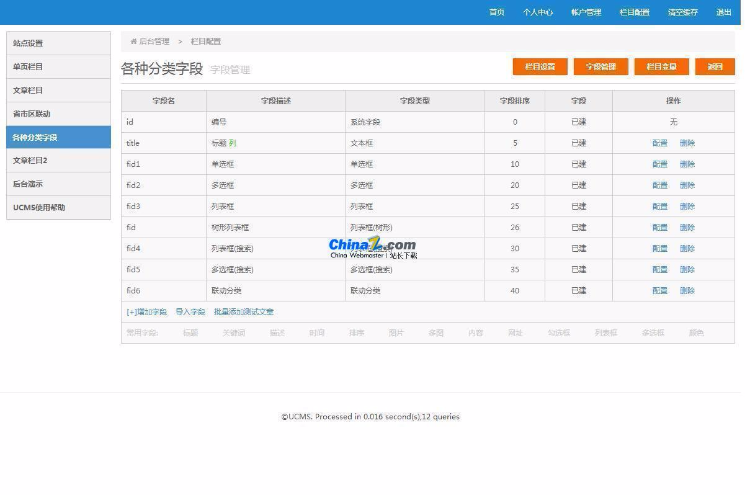Click the highlighted 各种分类字段 sidebar item

(x=58, y=137)
